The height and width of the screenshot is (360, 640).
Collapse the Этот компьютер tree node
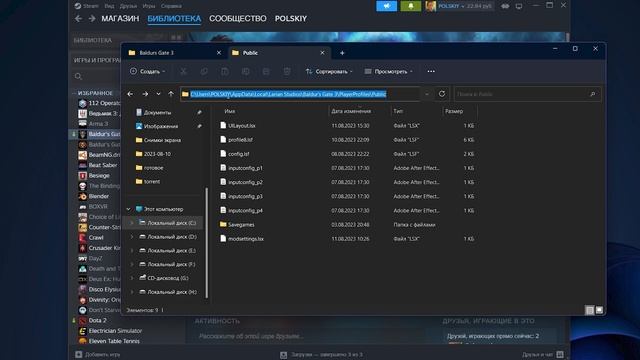(x=129, y=209)
